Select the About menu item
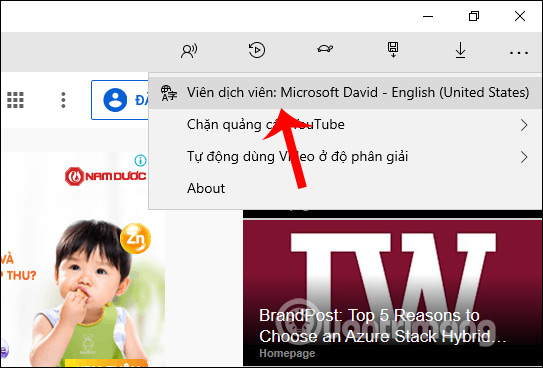543x368 pixels. 345,188
